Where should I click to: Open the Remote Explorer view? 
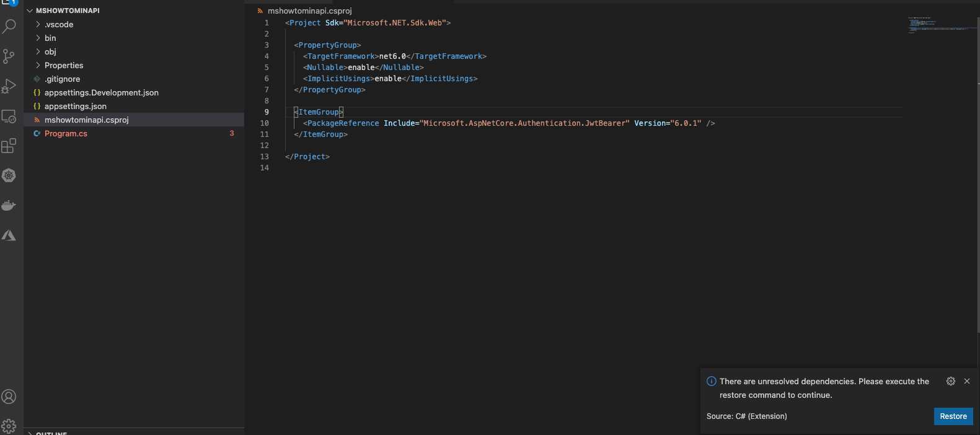(9, 116)
